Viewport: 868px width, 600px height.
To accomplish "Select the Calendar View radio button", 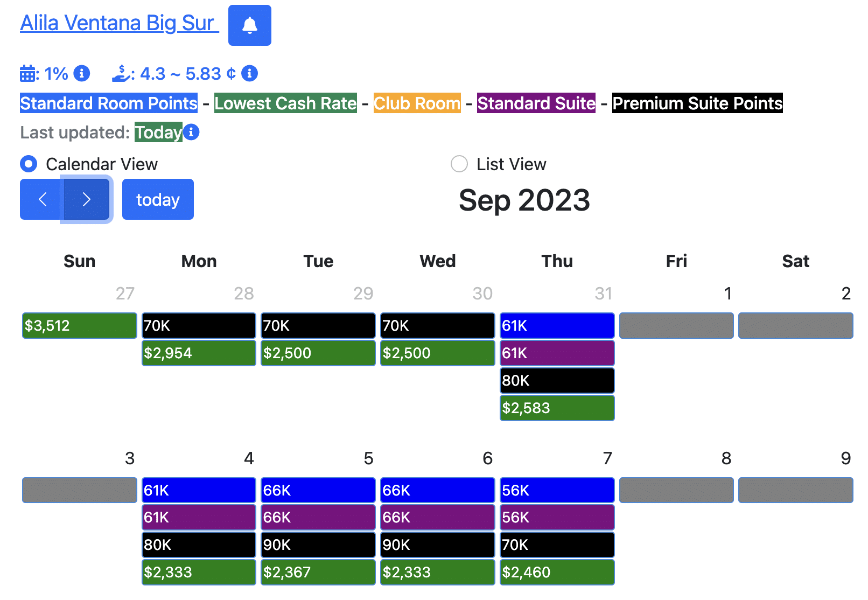I will pos(29,164).
